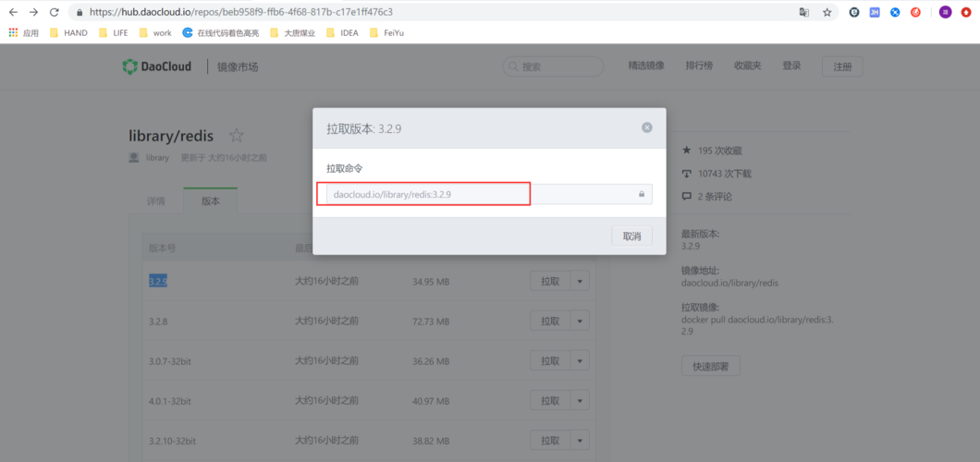Click the highlighted 3.2.9 version text

pyautogui.click(x=158, y=282)
